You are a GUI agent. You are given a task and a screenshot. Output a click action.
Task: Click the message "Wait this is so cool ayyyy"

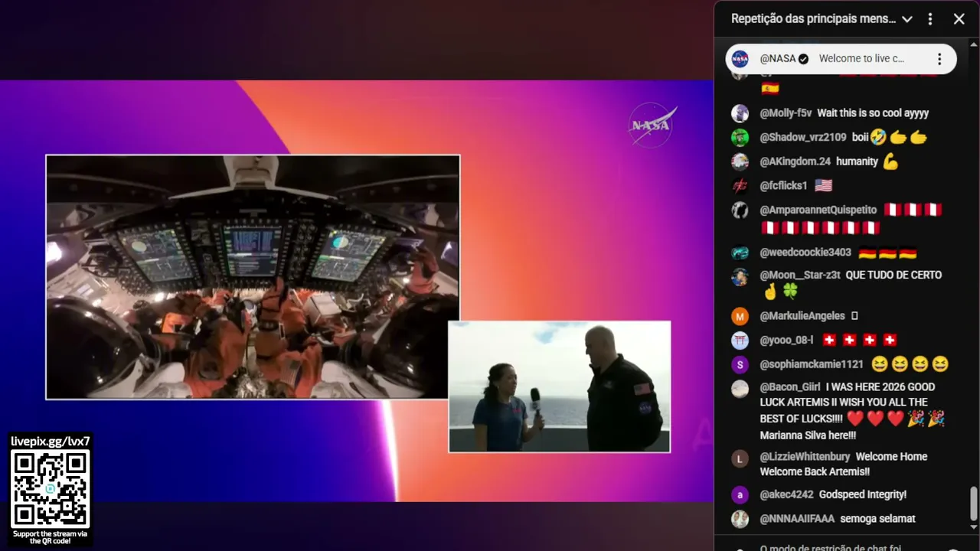point(873,113)
